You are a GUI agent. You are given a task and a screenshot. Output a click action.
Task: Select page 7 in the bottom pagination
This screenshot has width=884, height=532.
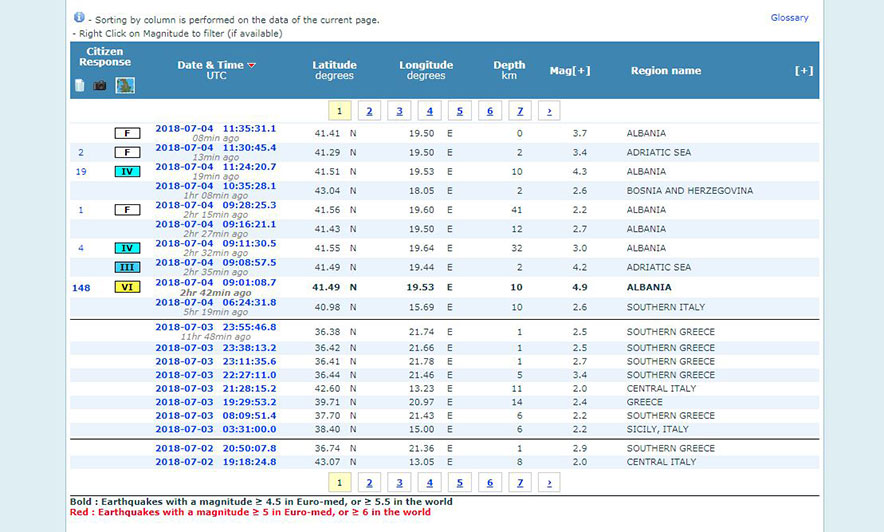(x=518, y=483)
